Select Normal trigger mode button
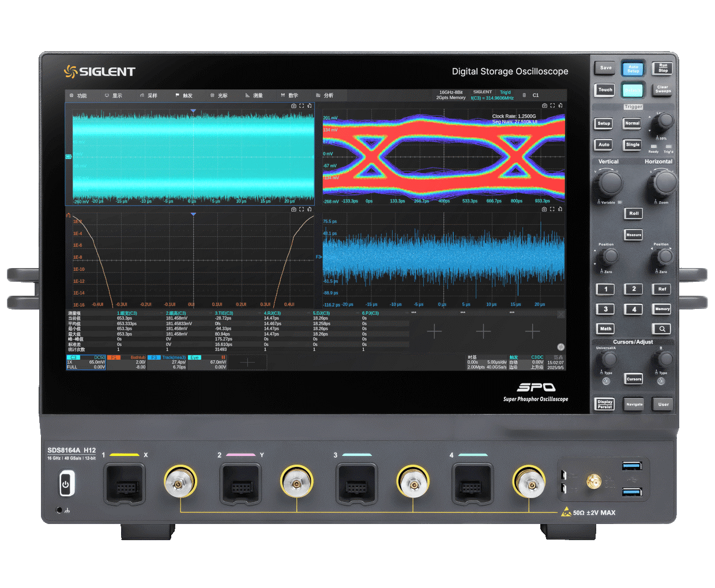 (633, 123)
